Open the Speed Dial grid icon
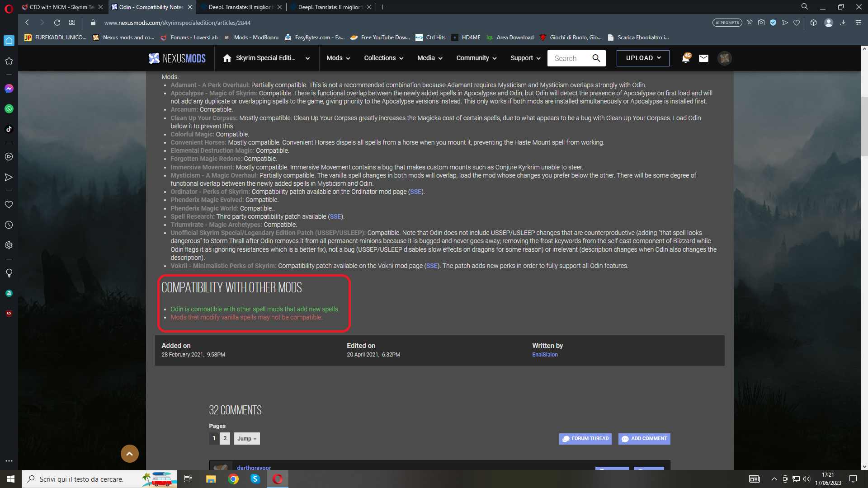 (72, 23)
